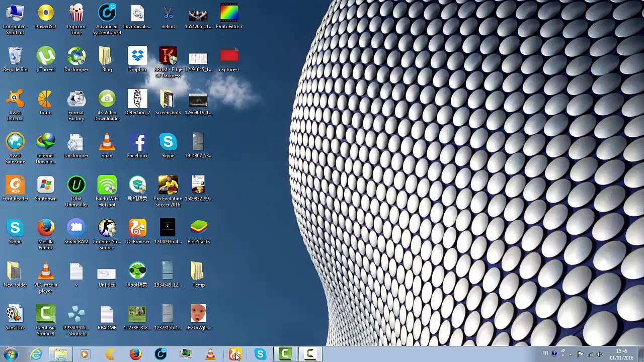This screenshot has width=644, height=362.
Task: Launch PowerISO from the desktop
Action: click(46, 17)
